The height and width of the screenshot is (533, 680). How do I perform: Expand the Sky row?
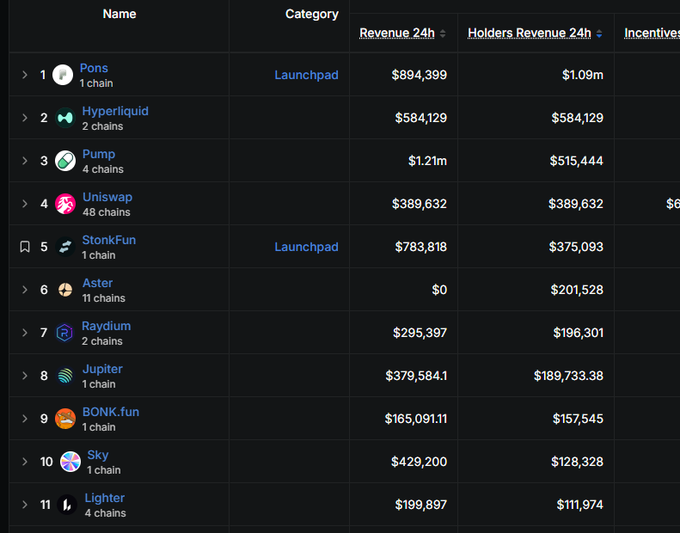click(x=25, y=461)
